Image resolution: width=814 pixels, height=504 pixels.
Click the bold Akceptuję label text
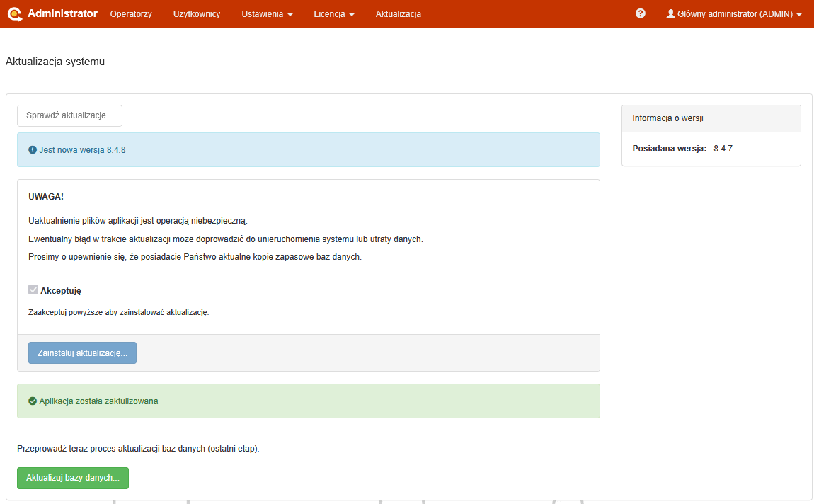coord(61,290)
